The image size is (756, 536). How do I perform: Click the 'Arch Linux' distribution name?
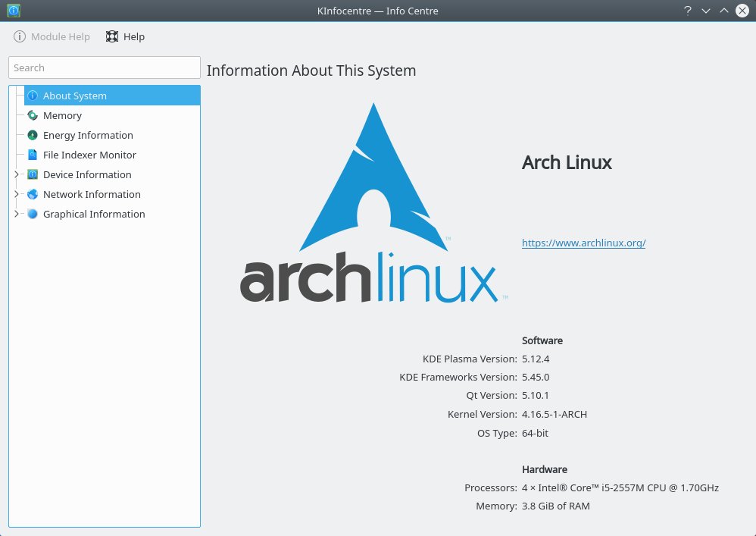567,162
